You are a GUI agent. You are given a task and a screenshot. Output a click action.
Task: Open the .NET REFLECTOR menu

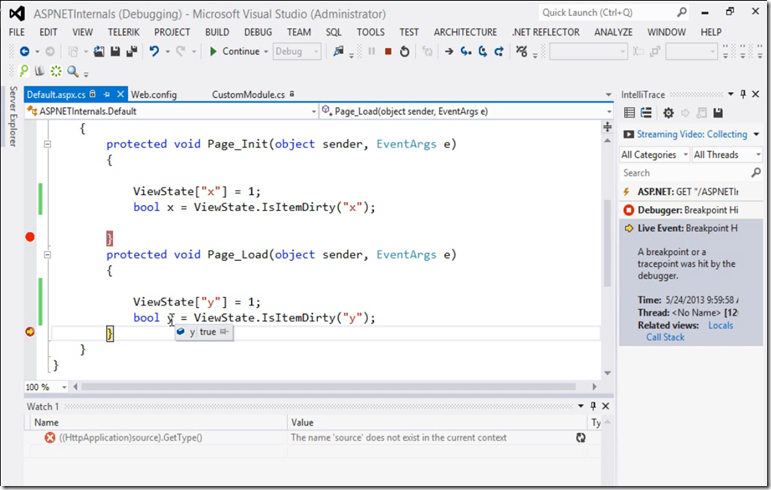tap(546, 32)
